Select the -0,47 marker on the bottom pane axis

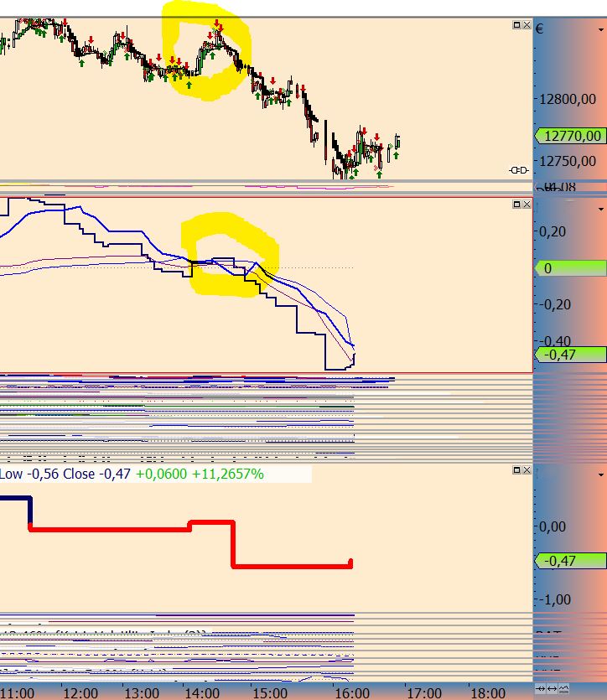(570, 561)
